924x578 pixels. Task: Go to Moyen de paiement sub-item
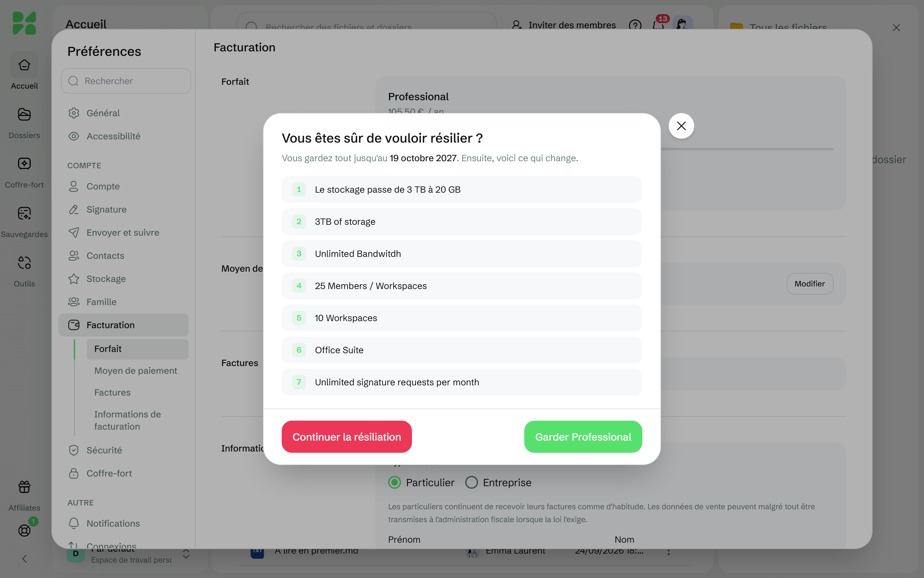click(x=137, y=371)
